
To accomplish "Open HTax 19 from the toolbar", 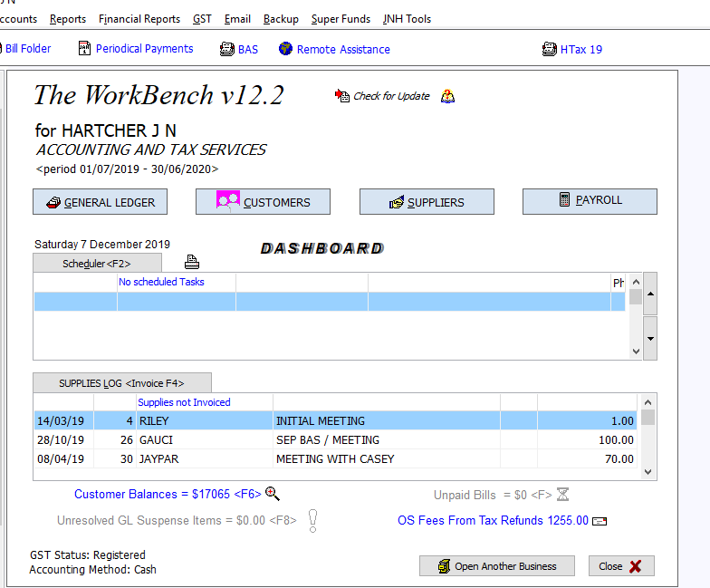I will [571, 49].
